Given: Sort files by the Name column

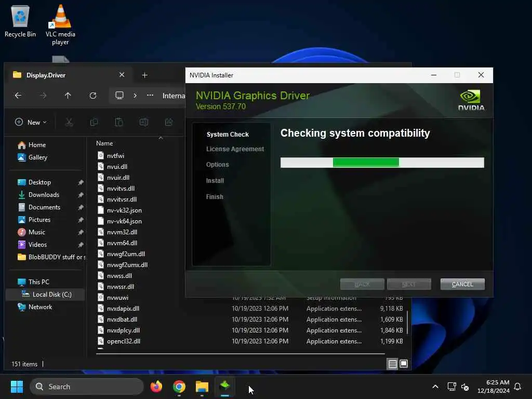Looking at the screenshot, I should point(104,143).
